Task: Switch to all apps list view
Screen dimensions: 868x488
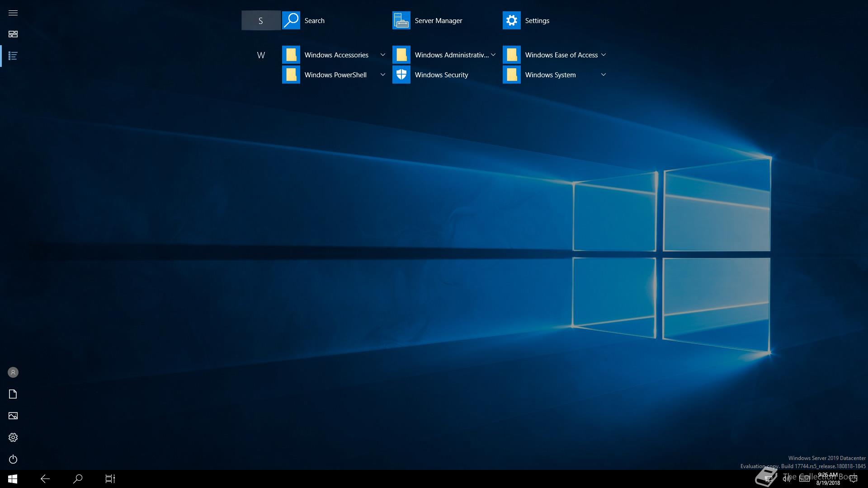Action: [13, 56]
